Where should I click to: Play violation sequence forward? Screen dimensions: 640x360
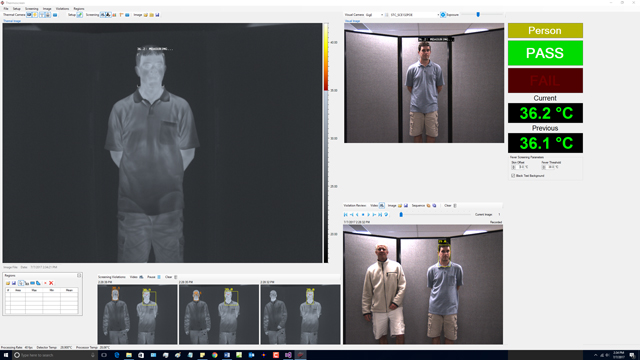tap(369, 214)
